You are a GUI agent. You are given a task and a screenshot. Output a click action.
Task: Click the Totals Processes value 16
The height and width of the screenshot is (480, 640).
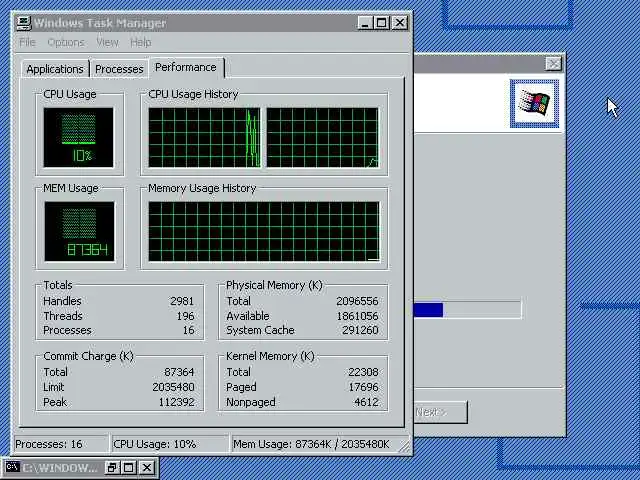[x=189, y=330]
